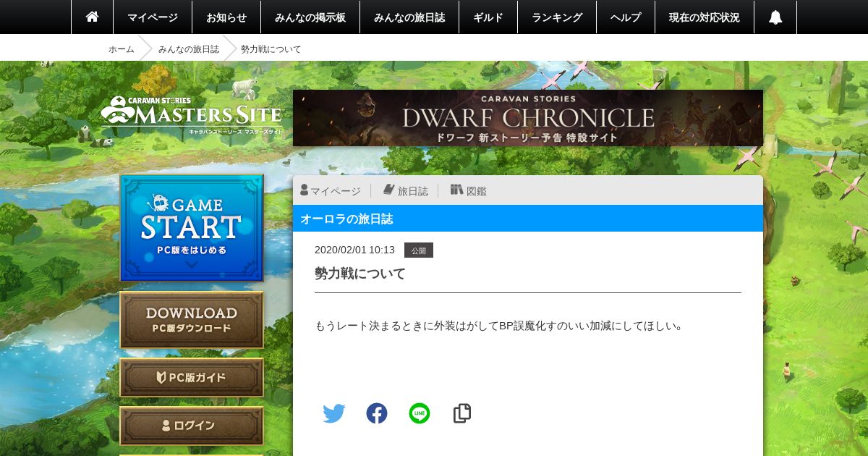
Task: Open みんなの掲示板 menu item
Action: point(310,17)
